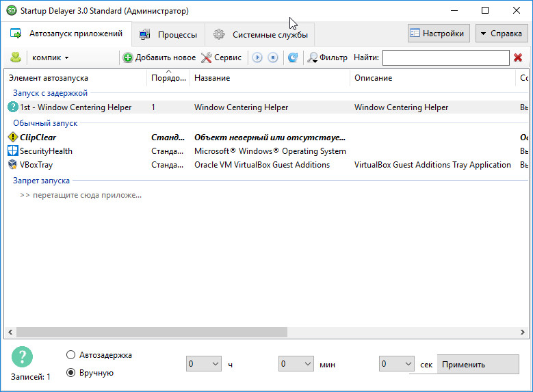Sort by the Порядо... column header
Image resolution: width=533 pixels, height=392 pixels.
tap(168, 78)
